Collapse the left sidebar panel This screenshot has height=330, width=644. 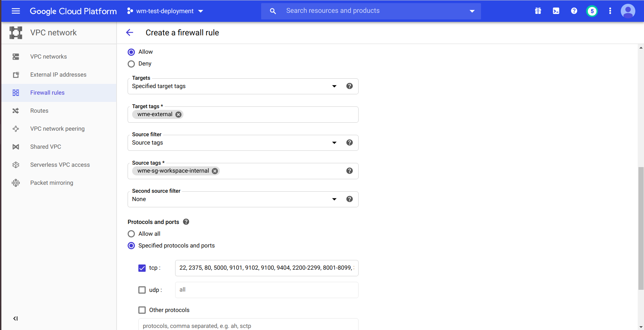click(15, 319)
